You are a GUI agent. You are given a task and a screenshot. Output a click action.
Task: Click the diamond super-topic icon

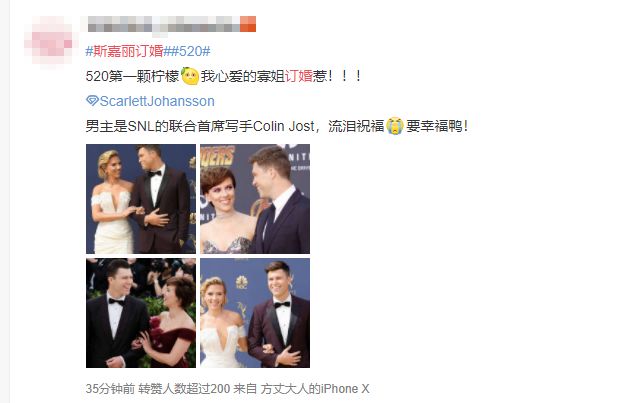(x=92, y=101)
